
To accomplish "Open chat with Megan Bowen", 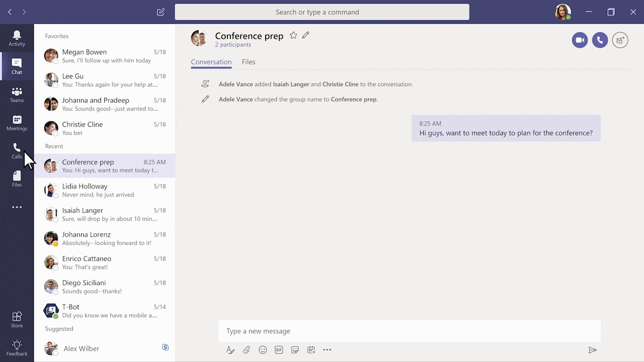I will tap(105, 56).
